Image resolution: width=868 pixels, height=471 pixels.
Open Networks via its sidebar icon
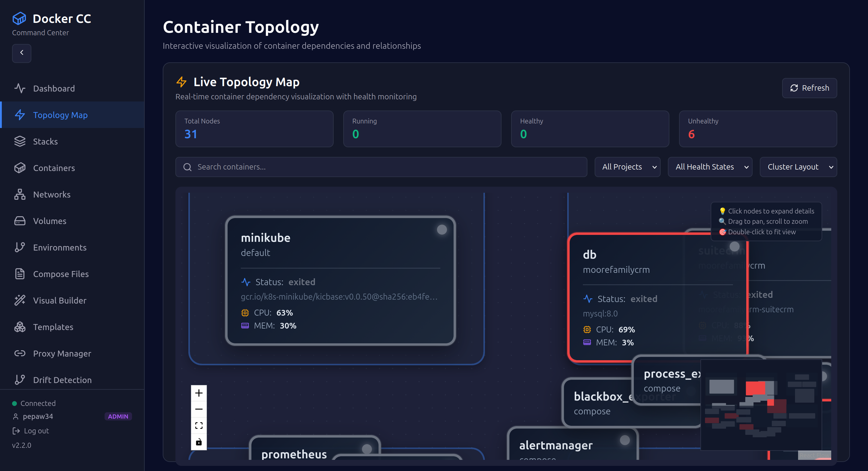[20, 194]
